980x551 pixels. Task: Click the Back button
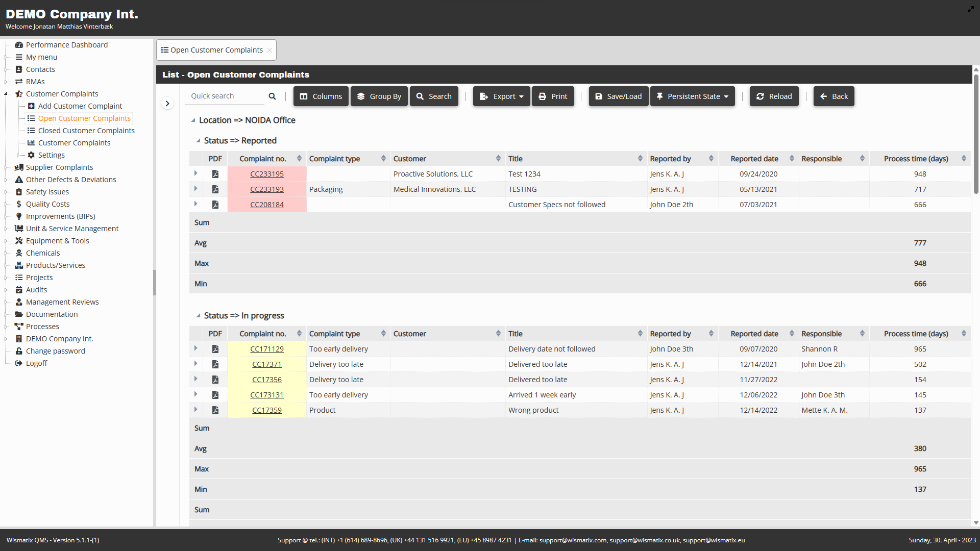(x=834, y=96)
